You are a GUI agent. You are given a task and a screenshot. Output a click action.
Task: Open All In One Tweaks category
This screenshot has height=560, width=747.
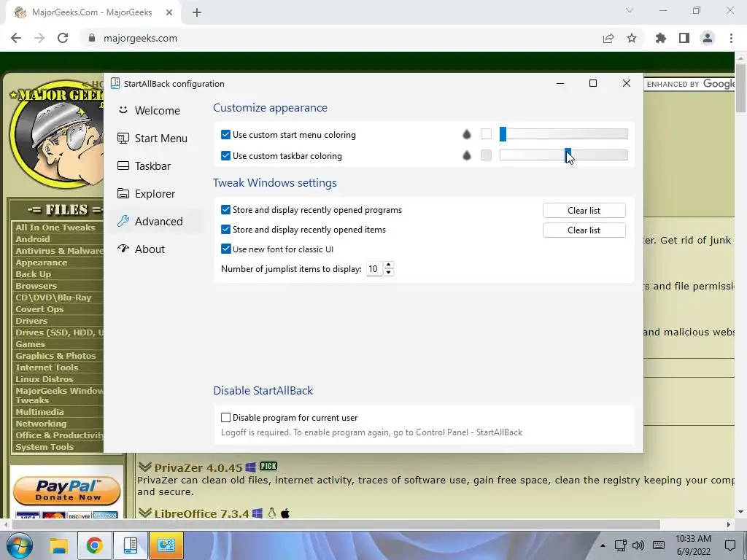55,227
